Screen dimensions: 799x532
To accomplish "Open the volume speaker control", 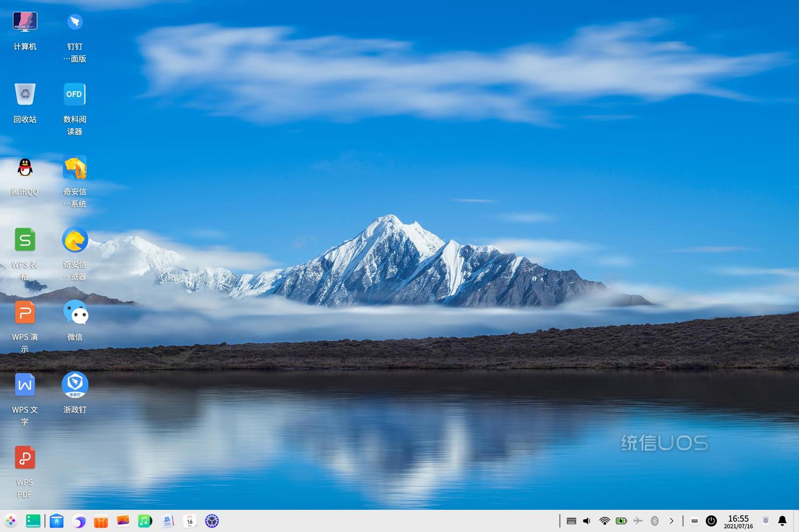I will pos(587,521).
